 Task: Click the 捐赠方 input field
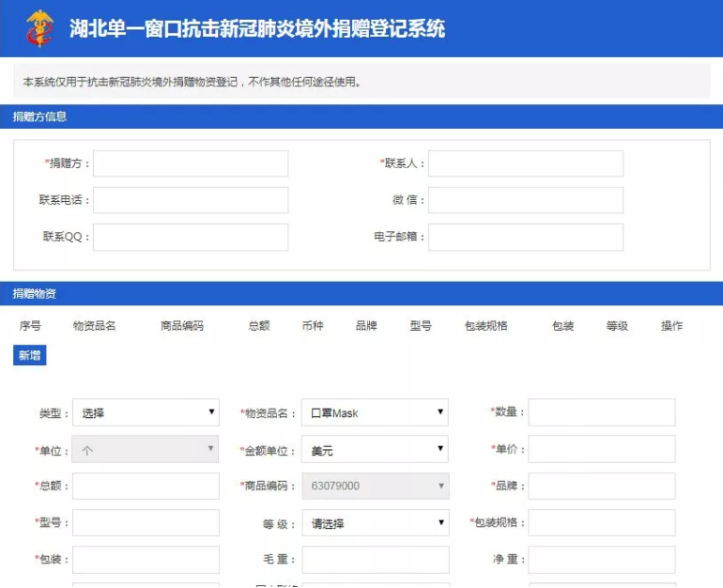coord(191,163)
